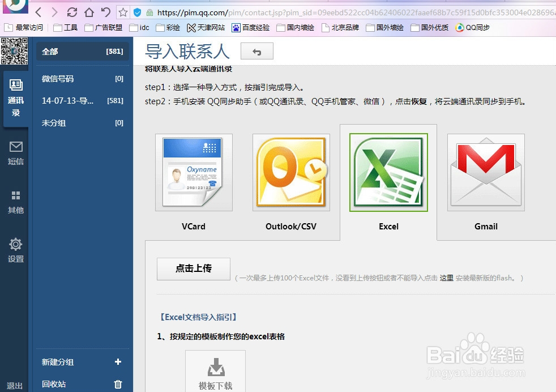This screenshot has height=392, width=556.
Task: Select the VCard import icon
Action: pyautogui.click(x=193, y=172)
